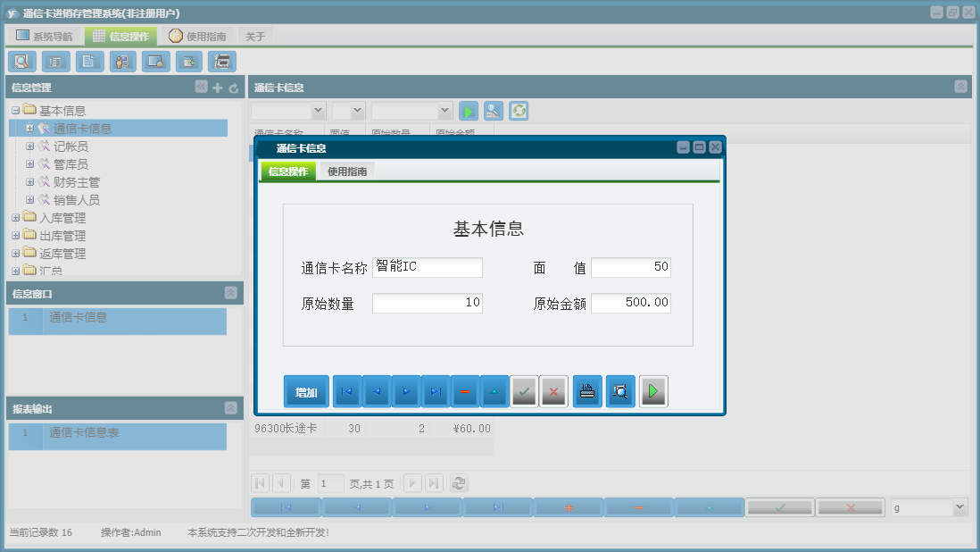Select the magnifier search tool in the toolbar
This screenshot has height=552, width=980.
point(21,62)
